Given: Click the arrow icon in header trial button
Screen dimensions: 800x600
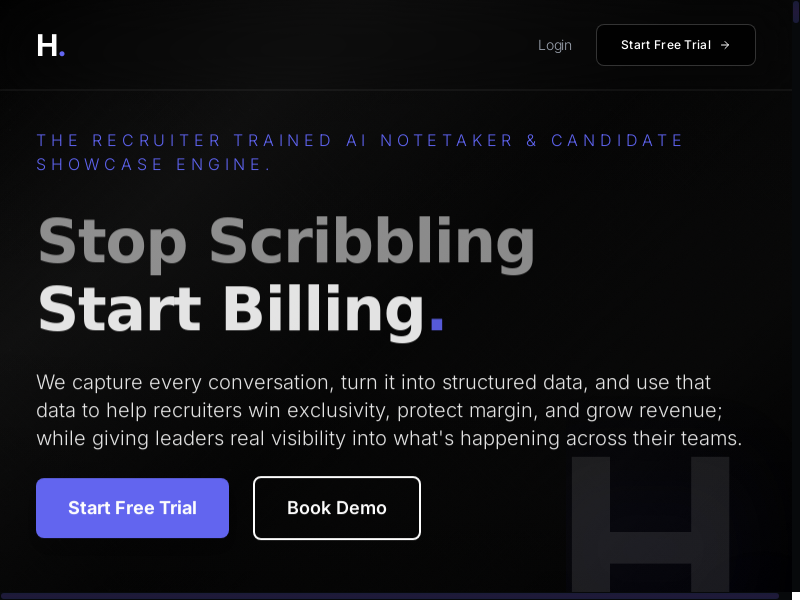Looking at the screenshot, I should pos(725,45).
